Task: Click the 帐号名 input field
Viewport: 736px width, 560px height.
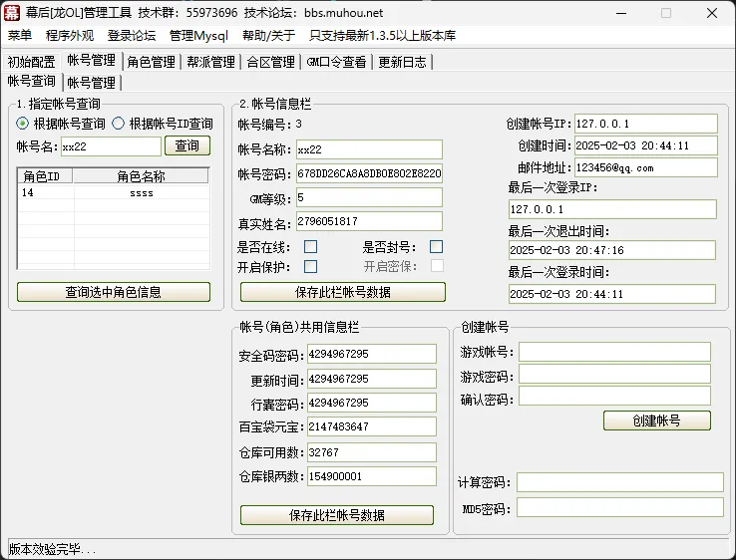Action: pos(110,146)
